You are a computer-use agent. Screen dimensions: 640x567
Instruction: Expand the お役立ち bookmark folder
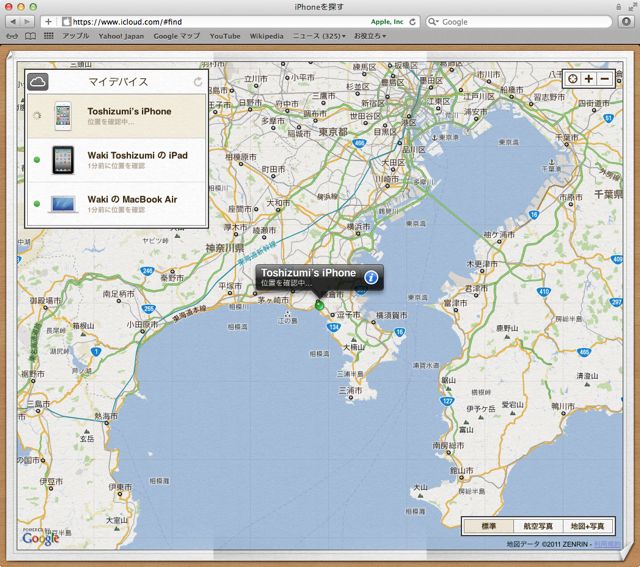click(370, 36)
